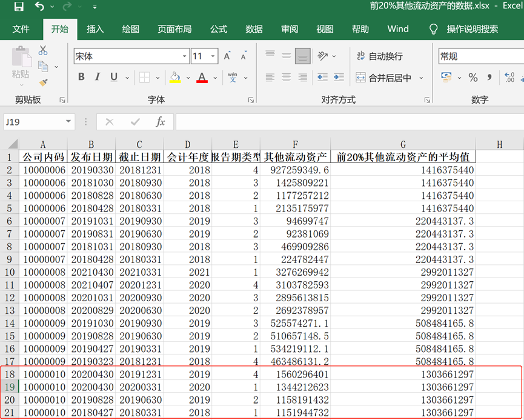
Task: Toggle Bold formatting
Action: 81,78
